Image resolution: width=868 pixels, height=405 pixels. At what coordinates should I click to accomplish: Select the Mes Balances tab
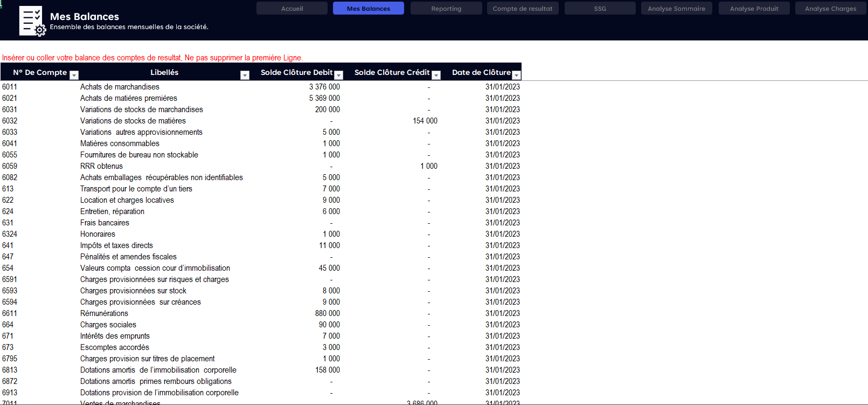point(369,9)
